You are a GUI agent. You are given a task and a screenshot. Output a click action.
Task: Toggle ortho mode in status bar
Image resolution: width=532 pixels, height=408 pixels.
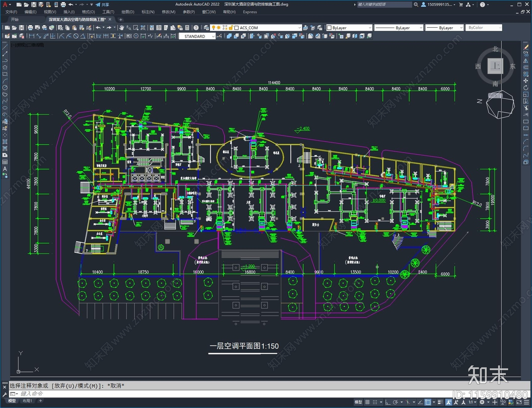tap(388, 402)
